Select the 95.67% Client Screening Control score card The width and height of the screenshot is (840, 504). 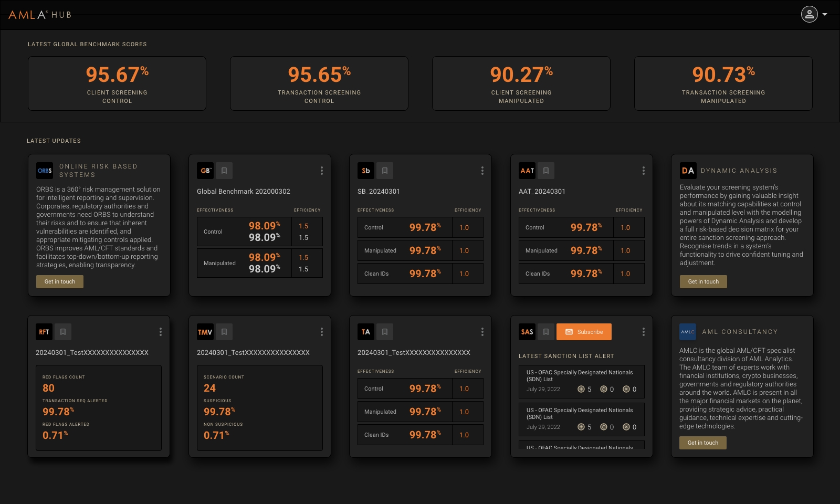pyautogui.click(x=117, y=83)
